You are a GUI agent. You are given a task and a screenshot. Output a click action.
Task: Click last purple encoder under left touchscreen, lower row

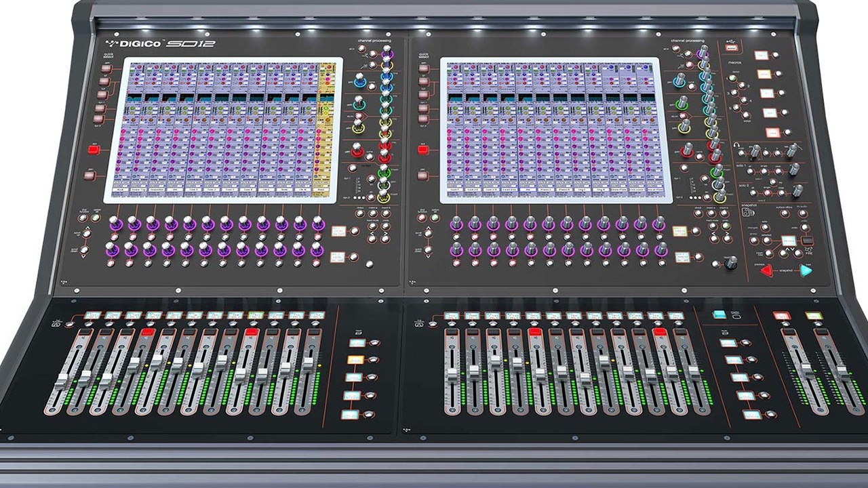[x=317, y=249]
